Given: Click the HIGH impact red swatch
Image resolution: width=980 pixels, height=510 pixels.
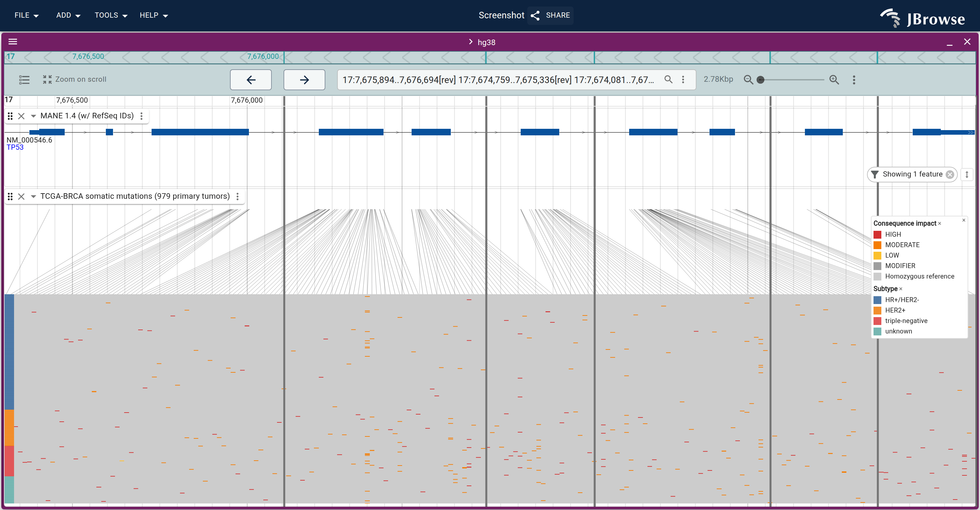Looking at the screenshot, I should (x=877, y=234).
